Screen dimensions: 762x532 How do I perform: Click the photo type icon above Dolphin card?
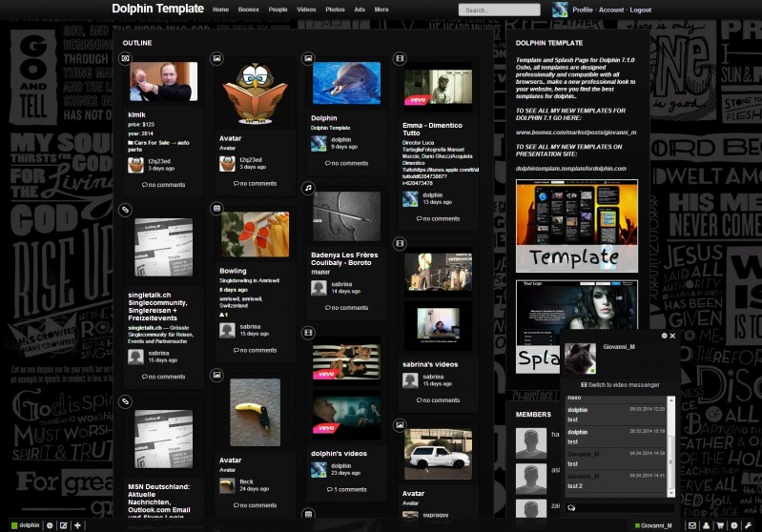(x=308, y=58)
